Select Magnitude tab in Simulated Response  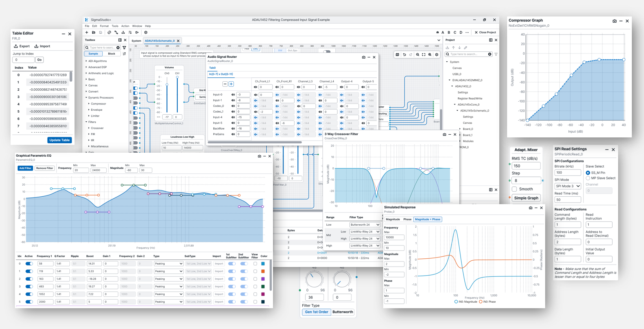393,219
